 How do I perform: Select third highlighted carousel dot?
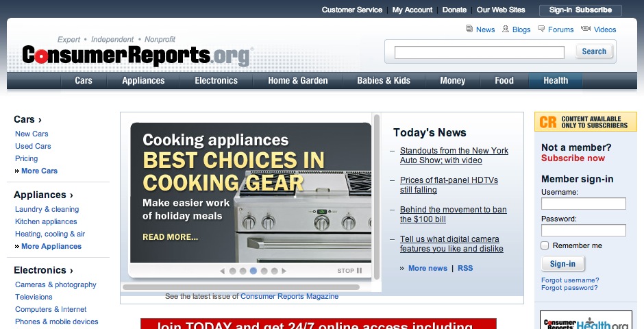[x=253, y=271]
